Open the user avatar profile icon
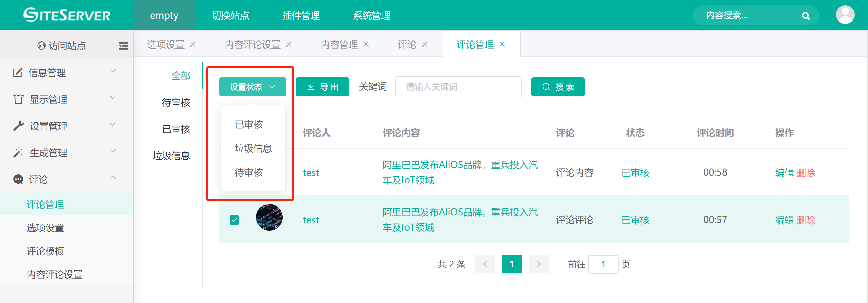Screen dimensions: 868x303 click(x=844, y=15)
